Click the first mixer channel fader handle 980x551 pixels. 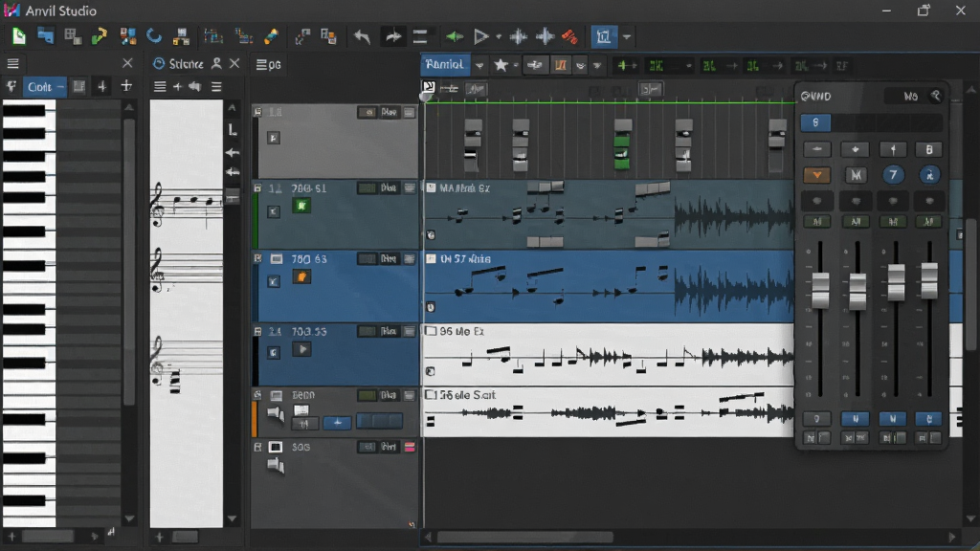pos(820,291)
